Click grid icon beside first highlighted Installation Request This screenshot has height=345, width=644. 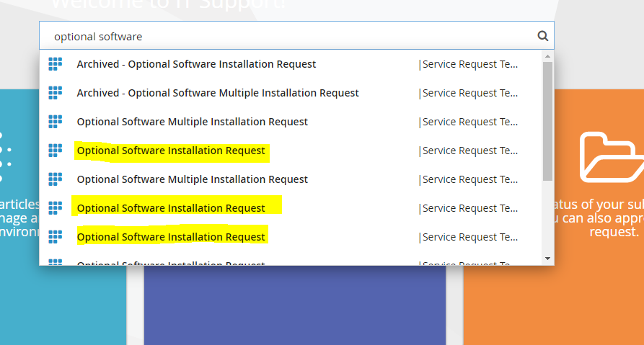(56, 151)
